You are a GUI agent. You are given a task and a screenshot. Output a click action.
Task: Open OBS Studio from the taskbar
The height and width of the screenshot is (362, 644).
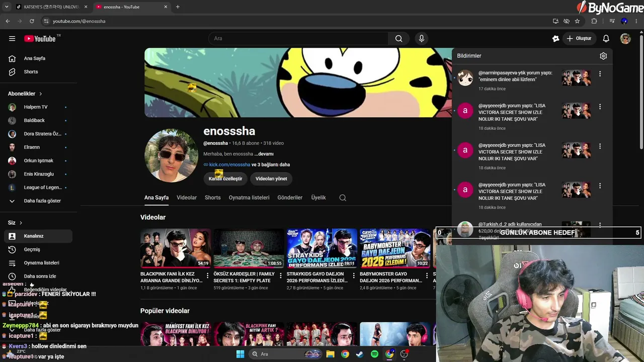point(404,354)
